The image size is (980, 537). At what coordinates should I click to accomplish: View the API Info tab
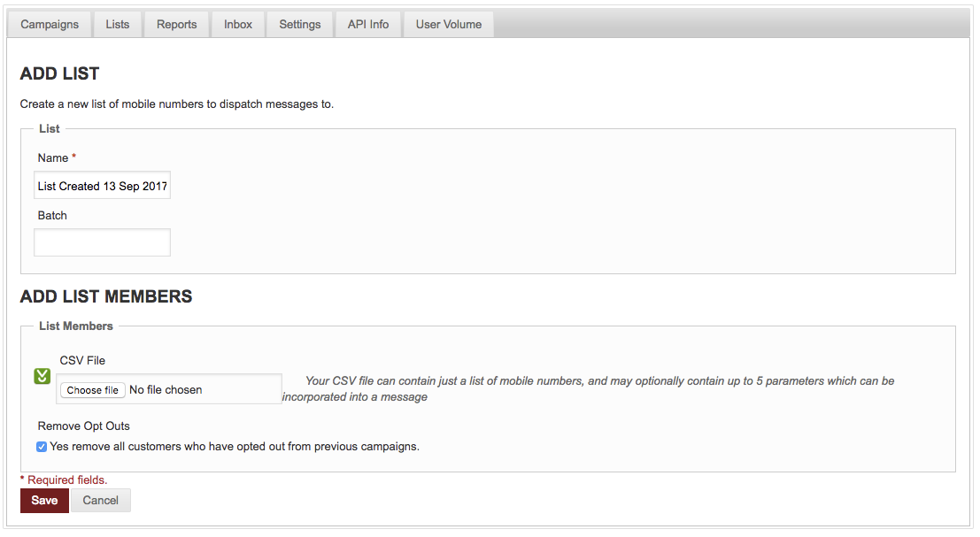368,24
